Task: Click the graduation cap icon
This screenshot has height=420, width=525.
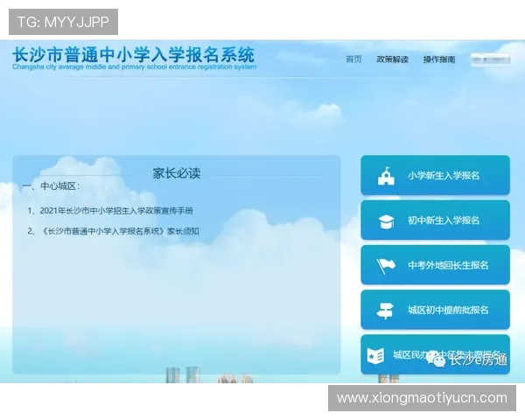Action: point(386,221)
